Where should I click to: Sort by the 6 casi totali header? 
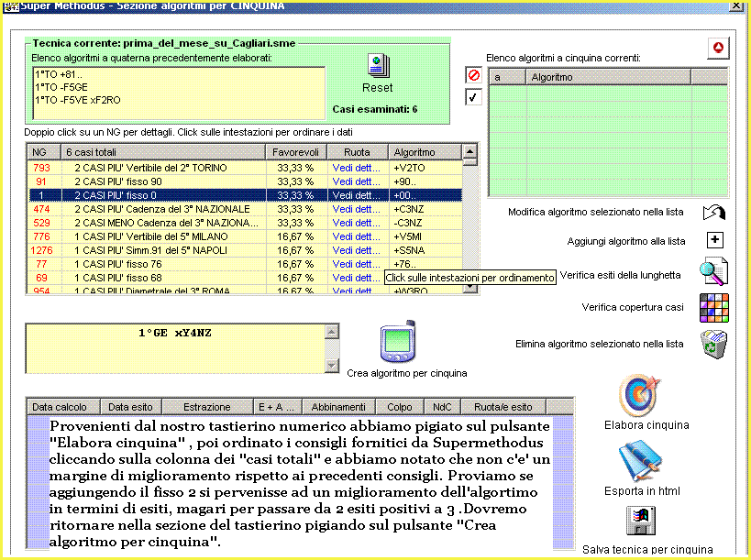point(163,152)
